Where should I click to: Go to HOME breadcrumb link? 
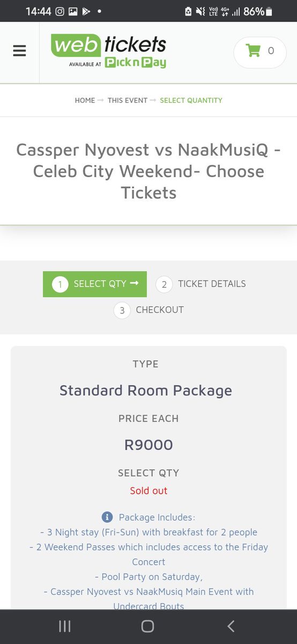(x=85, y=100)
